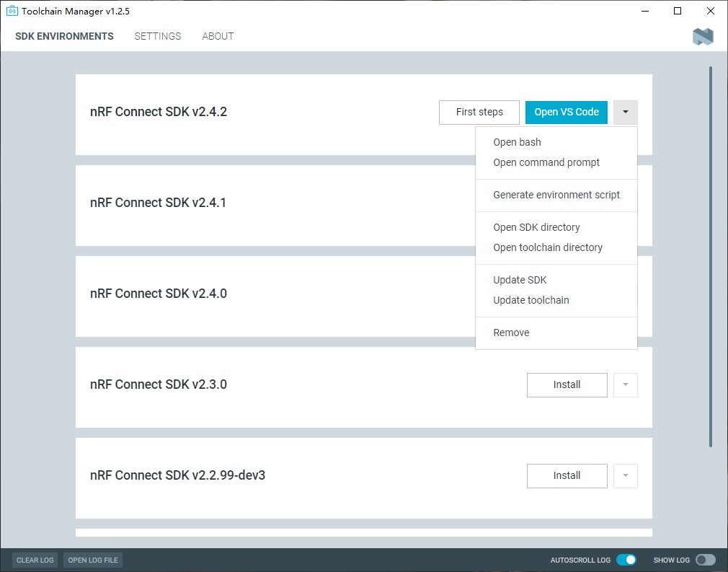Viewport: 728px width, 572px height.
Task: Expand the dropdown arrow next to v2.3.0 Install
Action: tap(626, 384)
